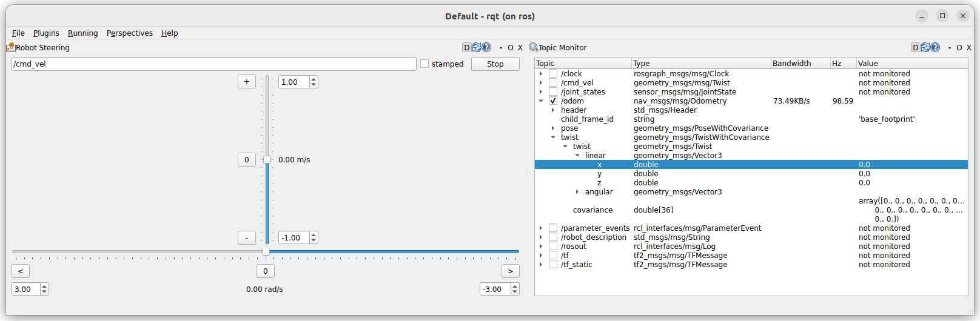The height and width of the screenshot is (321, 980).
Task: Open help for Robot Steering panel
Action: pyautogui.click(x=486, y=47)
